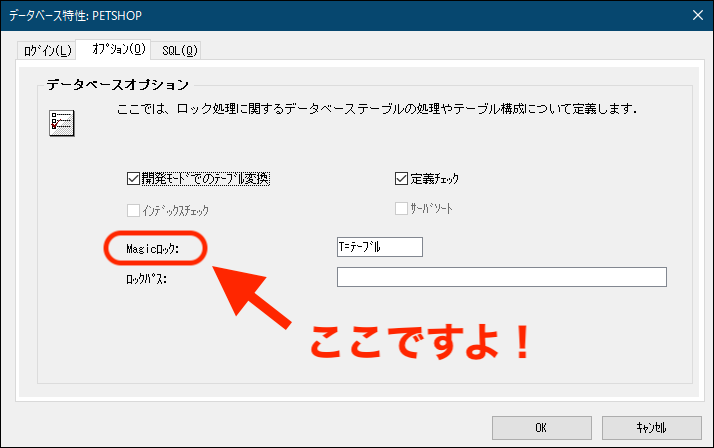The width and height of the screenshot is (714, 448).
Task: Tick the サーバソート checkbox
Action: [x=402, y=209]
